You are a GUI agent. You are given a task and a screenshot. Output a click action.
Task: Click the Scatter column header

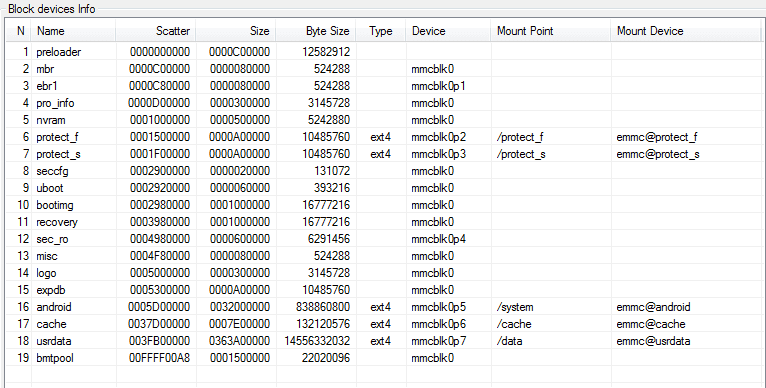(156, 31)
